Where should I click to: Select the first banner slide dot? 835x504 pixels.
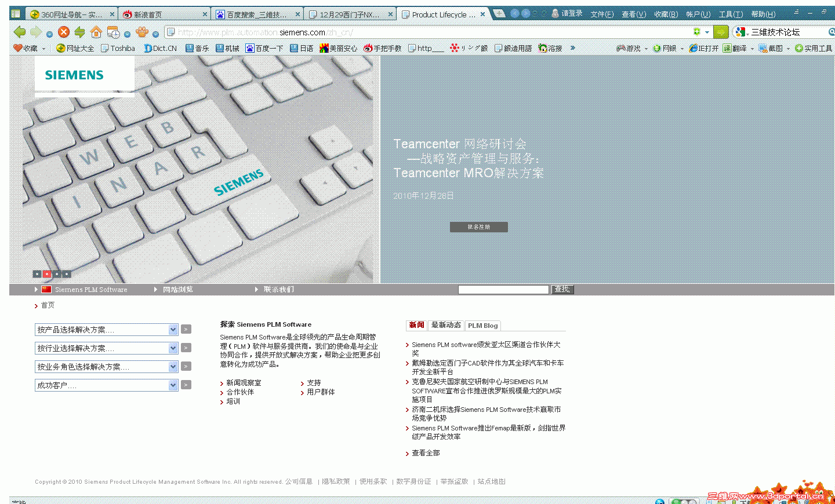pyautogui.click(x=37, y=274)
